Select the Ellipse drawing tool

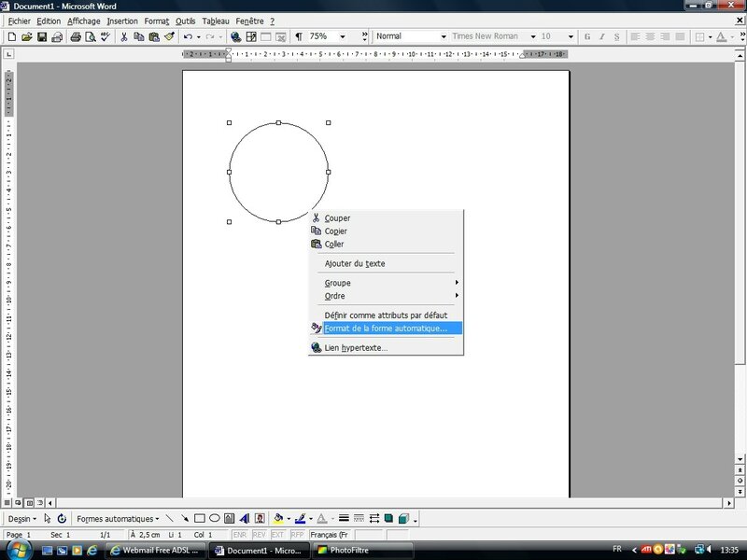(x=214, y=518)
